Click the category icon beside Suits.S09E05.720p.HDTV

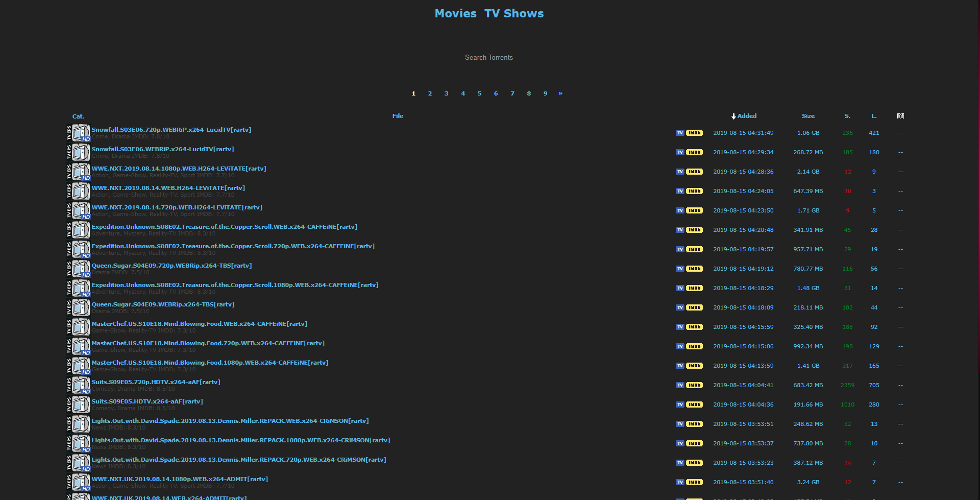point(79,385)
